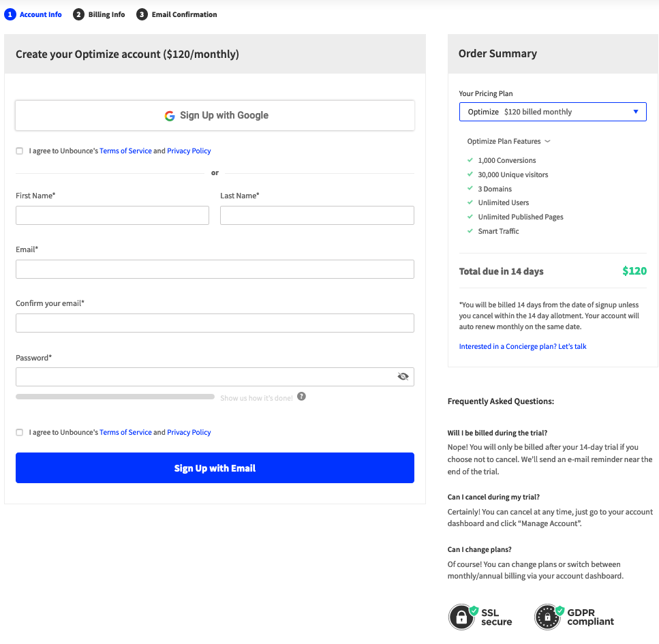Click step 3 circle for Email Confirmation

coord(142,14)
